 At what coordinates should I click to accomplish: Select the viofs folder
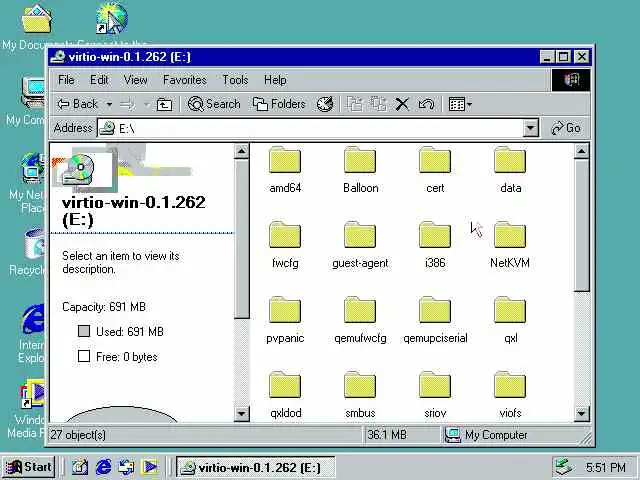click(510, 394)
